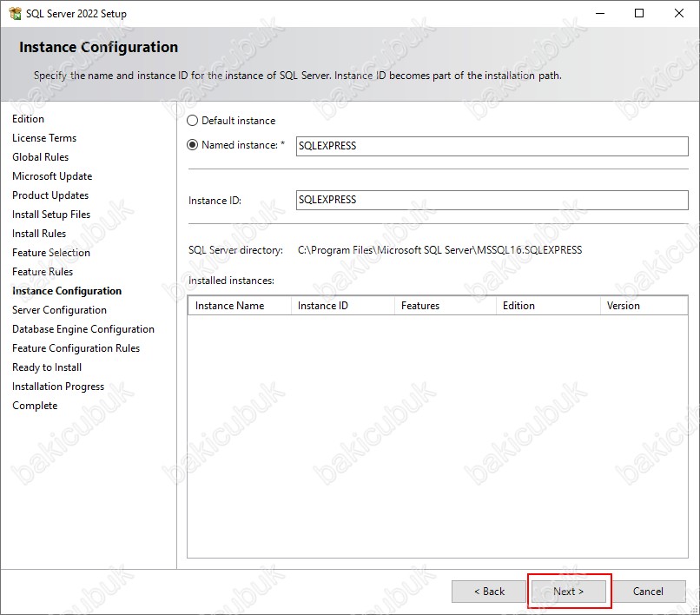The width and height of the screenshot is (700, 615).
Task: Select Microsoft Update step in sidebar
Action: point(52,176)
